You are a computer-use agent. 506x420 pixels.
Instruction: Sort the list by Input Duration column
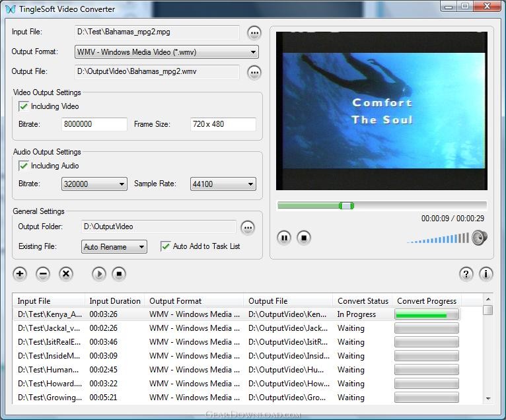tap(115, 301)
